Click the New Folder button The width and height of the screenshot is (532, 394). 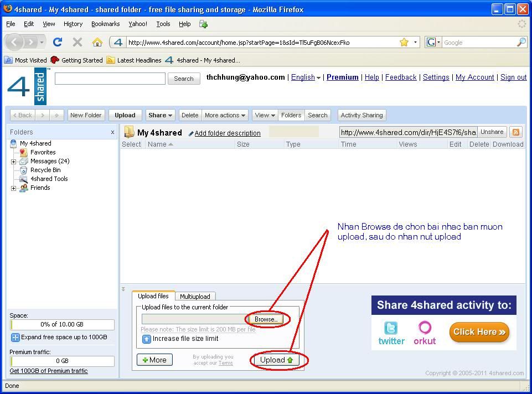[x=86, y=115]
